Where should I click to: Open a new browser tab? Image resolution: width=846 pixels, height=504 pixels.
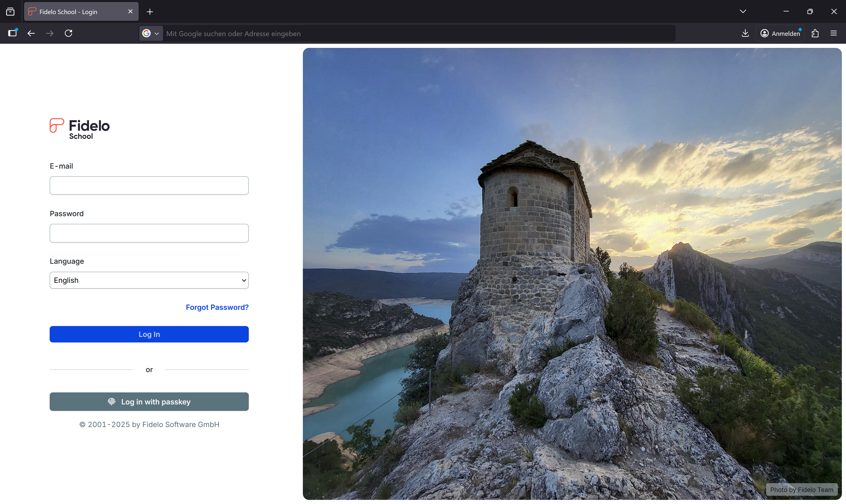pos(150,12)
